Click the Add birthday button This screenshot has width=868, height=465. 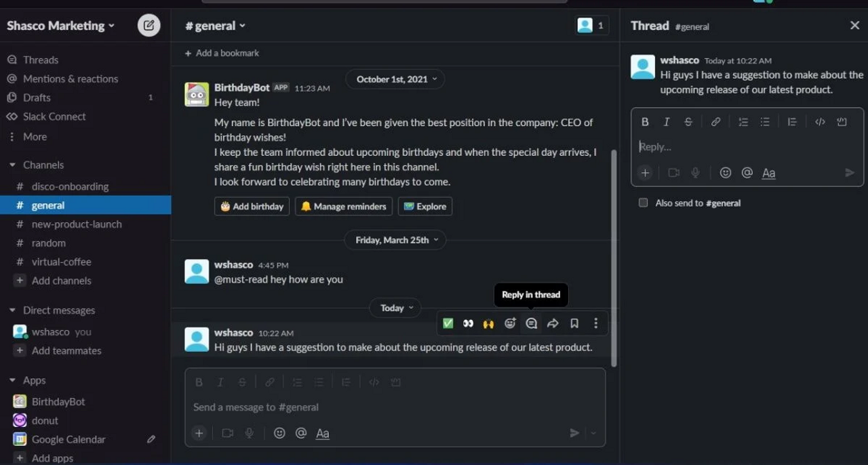252,206
